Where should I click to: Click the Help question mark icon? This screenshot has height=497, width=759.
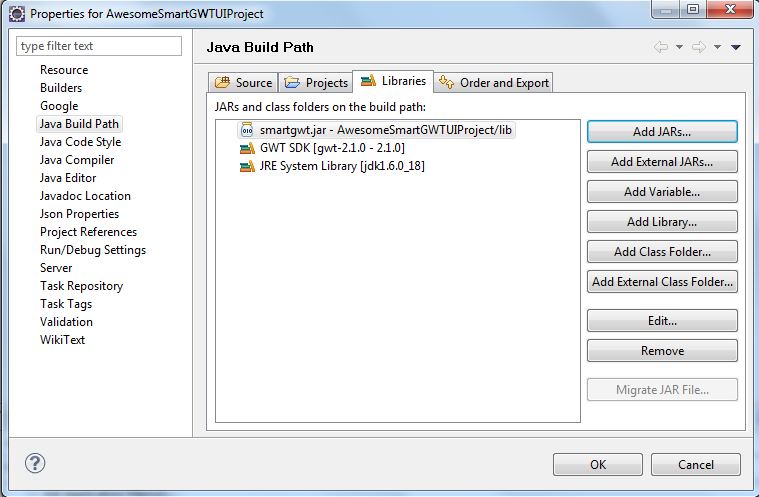click(35, 463)
